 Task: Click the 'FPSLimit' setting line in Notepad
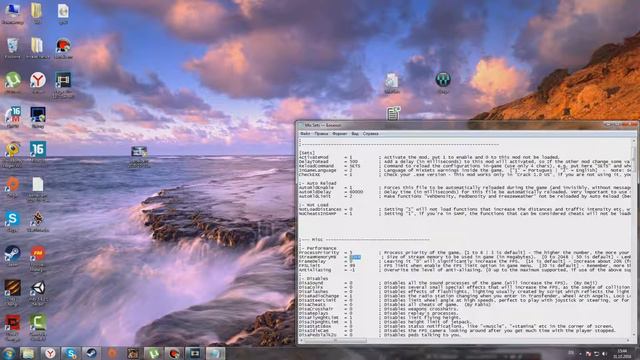click(x=465, y=265)
